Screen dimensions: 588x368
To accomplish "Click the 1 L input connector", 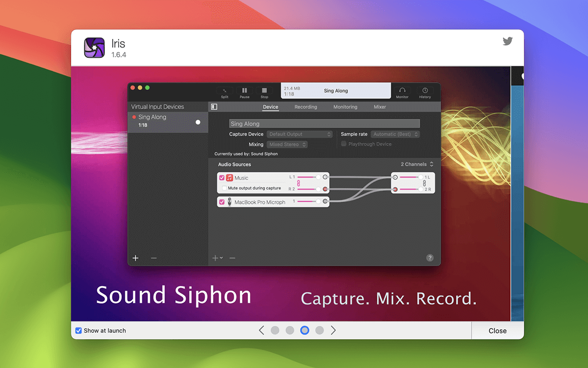I will click(395, 177).
